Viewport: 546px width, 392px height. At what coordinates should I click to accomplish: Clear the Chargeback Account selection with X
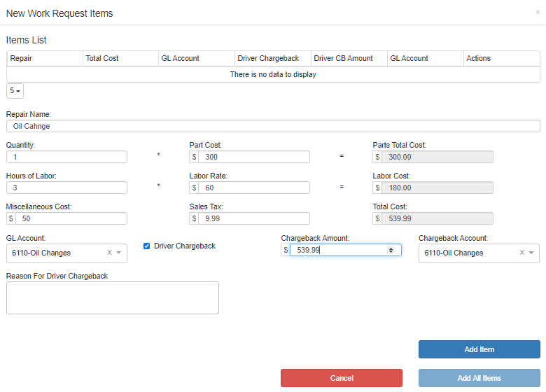click(x=522, y=253)
